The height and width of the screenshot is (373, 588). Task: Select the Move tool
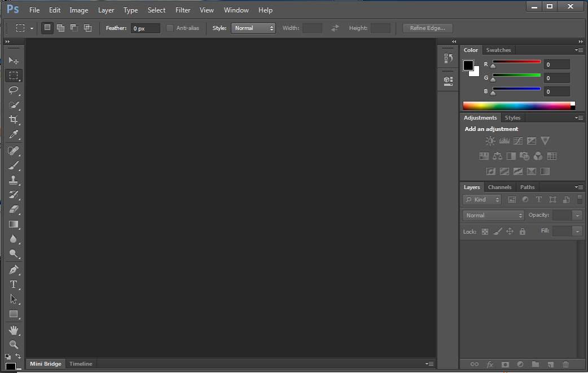pos(14,60)
